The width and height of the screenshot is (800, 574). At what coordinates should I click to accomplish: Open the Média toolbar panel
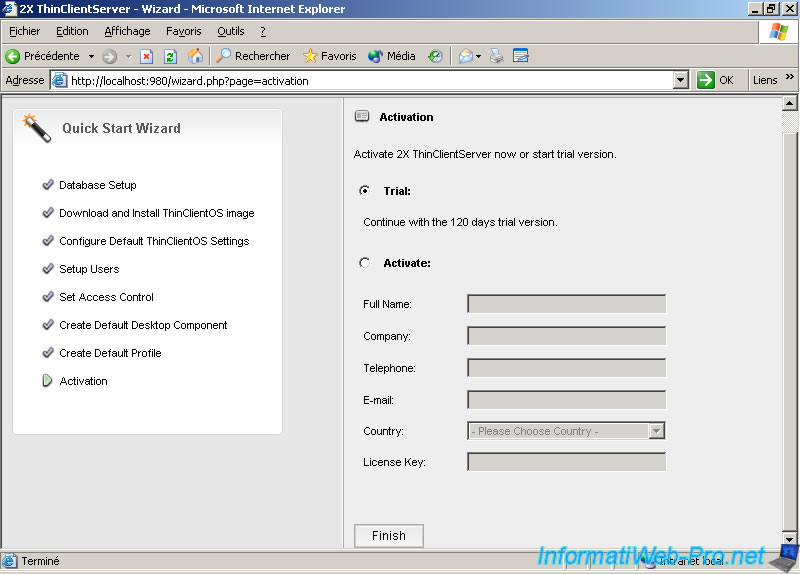[x=391, y=56]
